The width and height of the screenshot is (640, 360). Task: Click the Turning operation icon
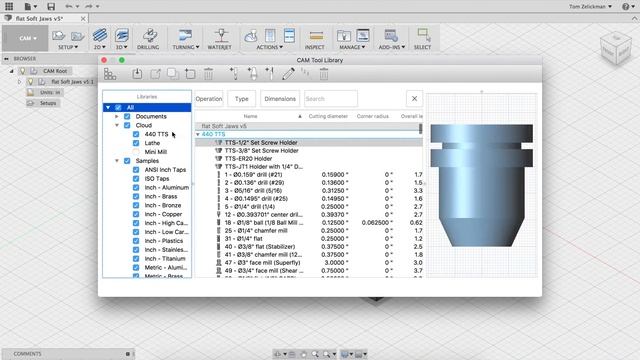click(185, 35)
